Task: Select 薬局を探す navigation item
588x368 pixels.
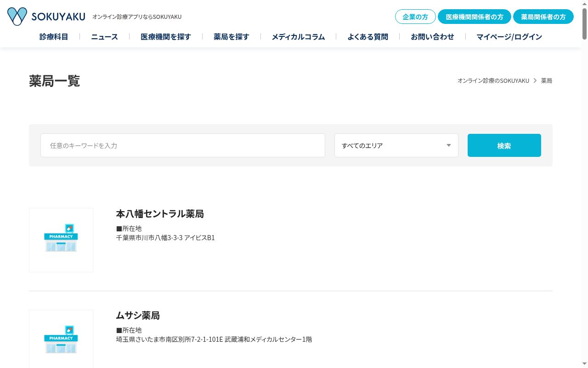Action: (x=232, y=37)
